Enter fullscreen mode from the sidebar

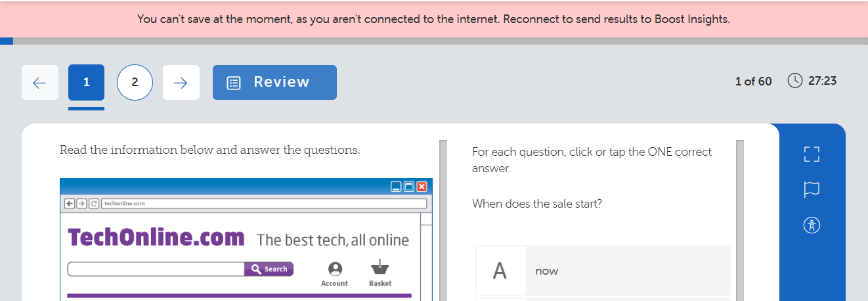(812, 154)
